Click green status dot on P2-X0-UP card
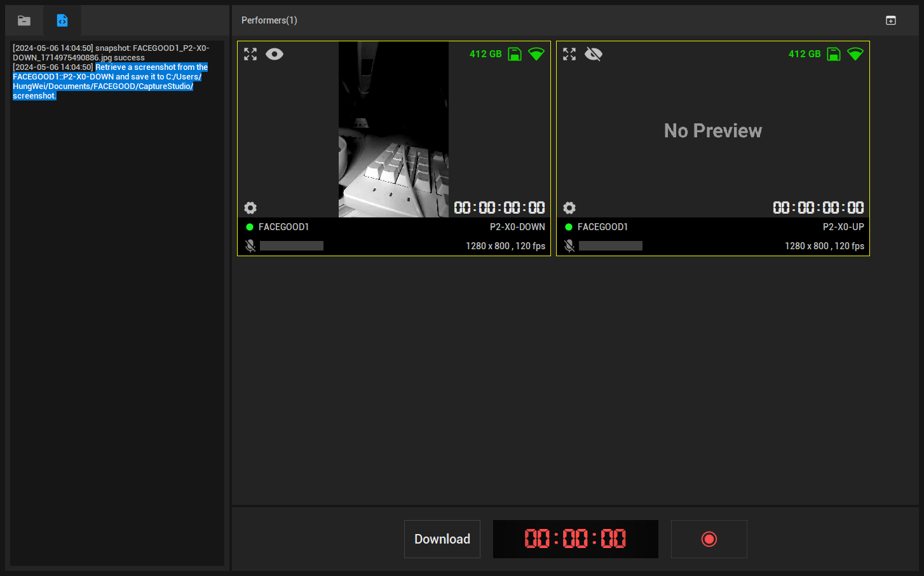 pyautogui.click(x=569, y=227)
